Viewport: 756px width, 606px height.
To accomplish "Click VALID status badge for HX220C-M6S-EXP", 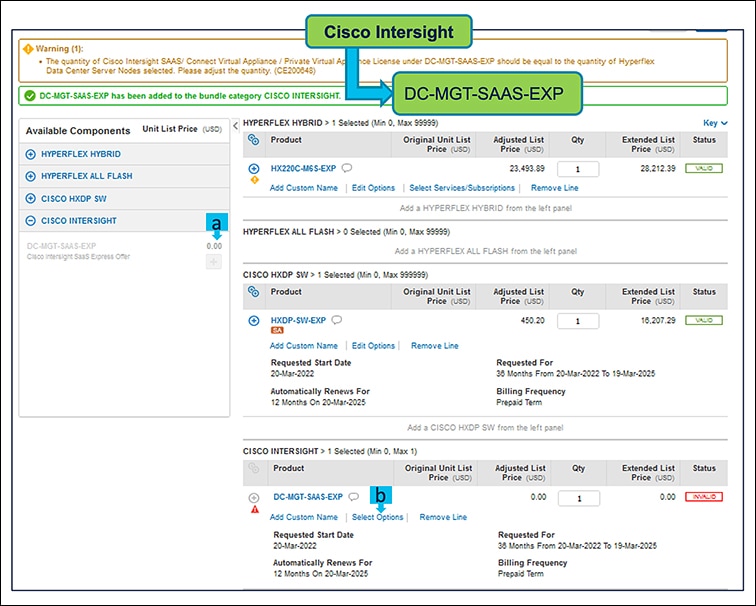I will tap(704, 168).
